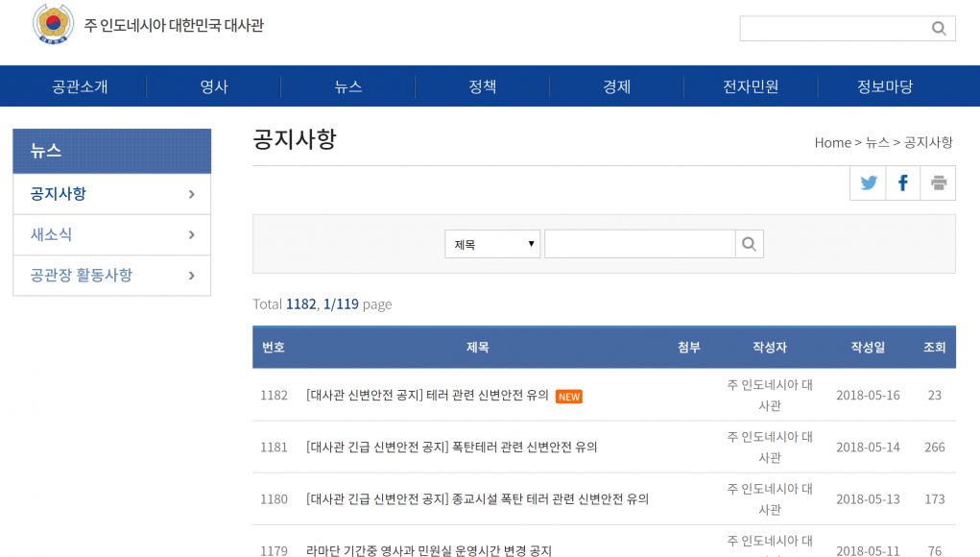Click the Home breadcrumb link

click(x=832, y=142)
